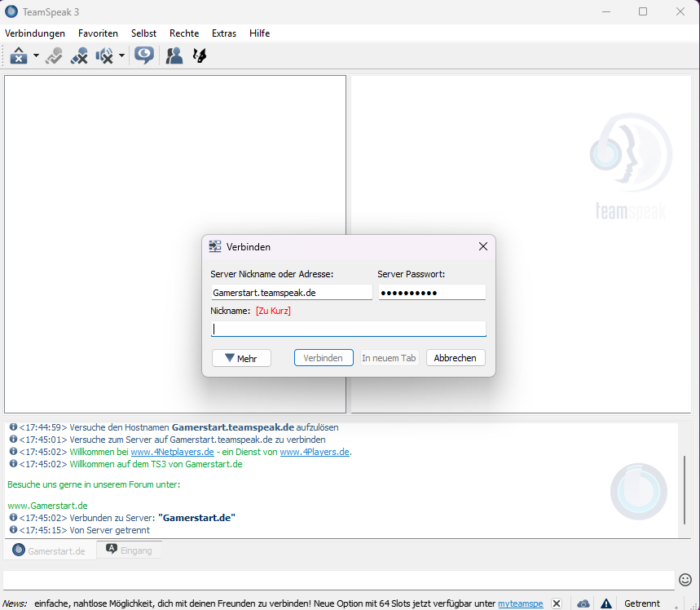Open the emoji smiley picker

(x=685, y=579)
